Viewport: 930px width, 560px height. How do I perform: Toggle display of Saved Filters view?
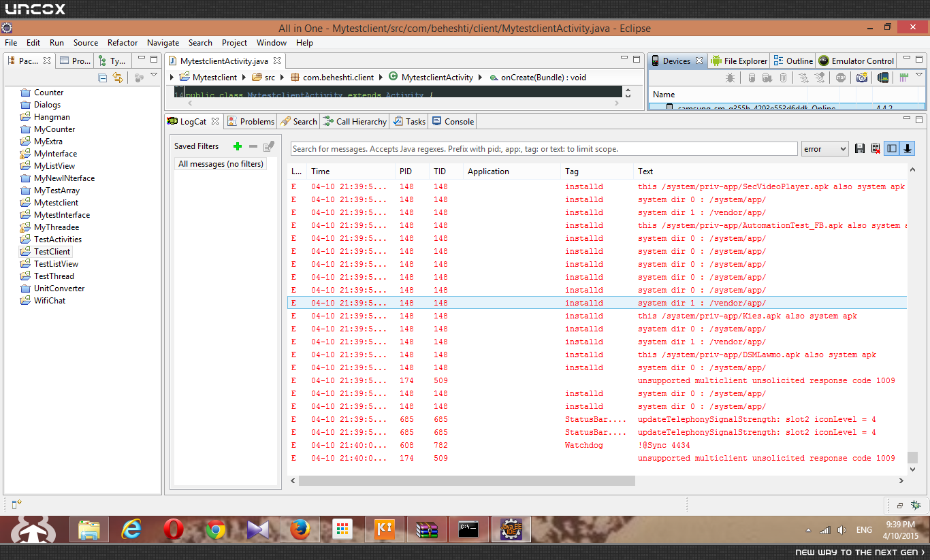pyautogui.click(x=892, y=149)
